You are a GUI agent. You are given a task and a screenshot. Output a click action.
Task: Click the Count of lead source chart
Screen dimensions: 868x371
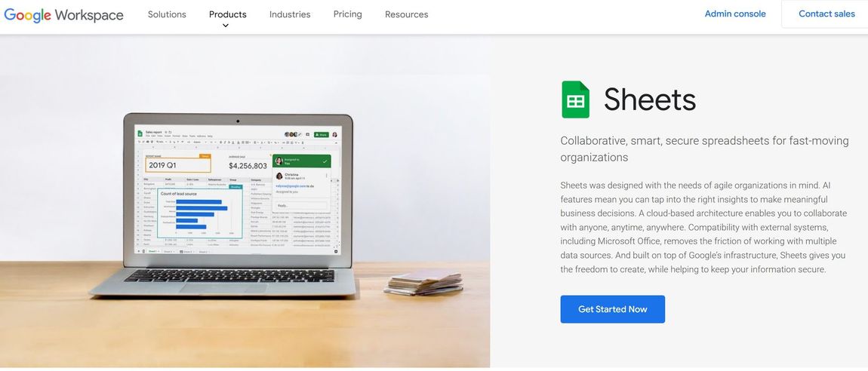coord(200,213)
